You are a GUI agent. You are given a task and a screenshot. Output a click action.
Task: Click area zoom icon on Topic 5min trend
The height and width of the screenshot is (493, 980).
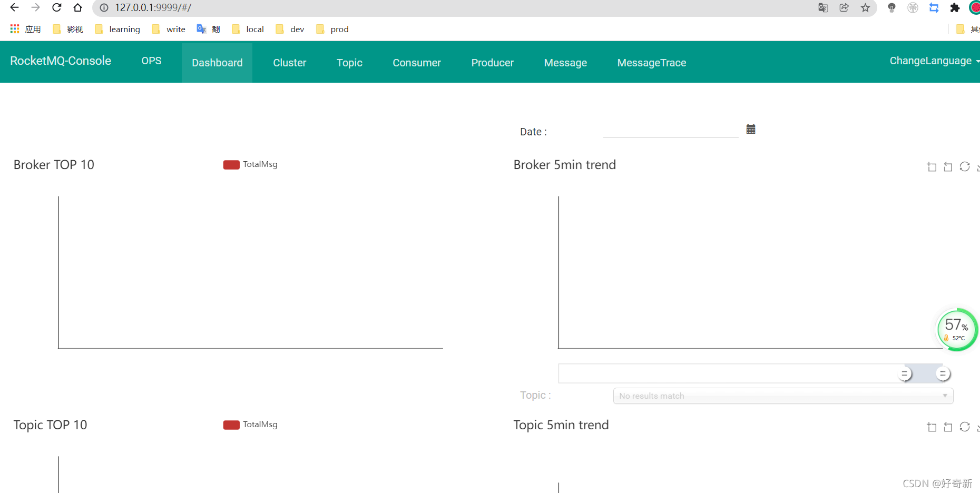[x=932, y=427]
